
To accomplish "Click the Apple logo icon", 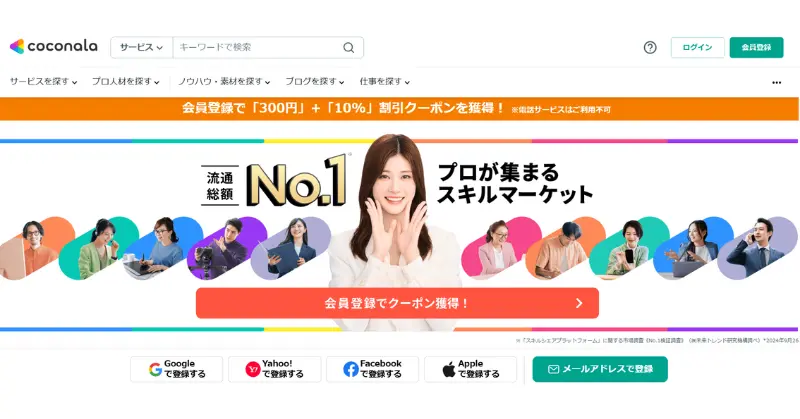I will 448,369.
